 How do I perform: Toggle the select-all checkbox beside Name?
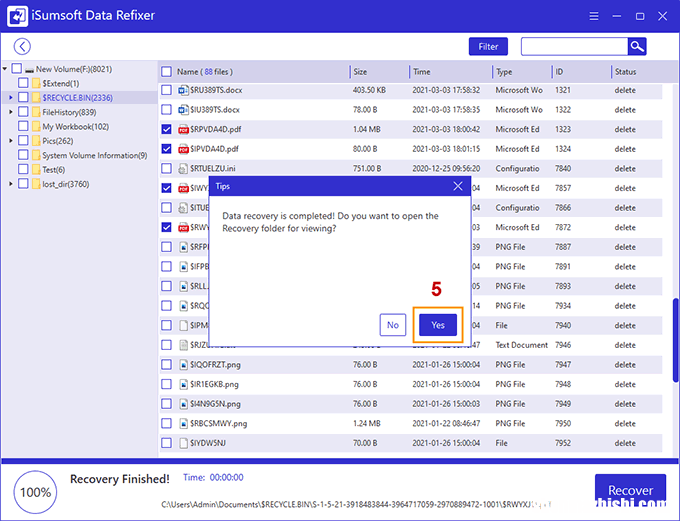167,72
